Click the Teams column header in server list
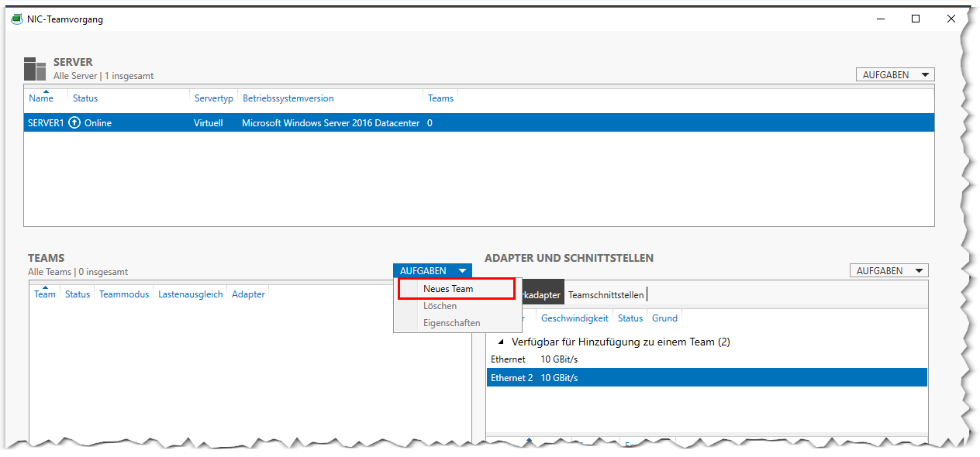The image size is (980, 457). click(440, 98)
